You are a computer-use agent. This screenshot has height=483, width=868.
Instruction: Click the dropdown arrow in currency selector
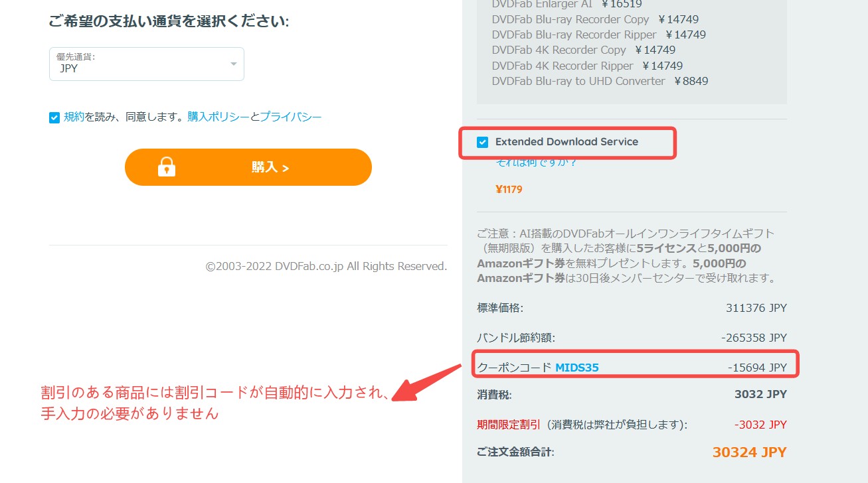point(234,64)
